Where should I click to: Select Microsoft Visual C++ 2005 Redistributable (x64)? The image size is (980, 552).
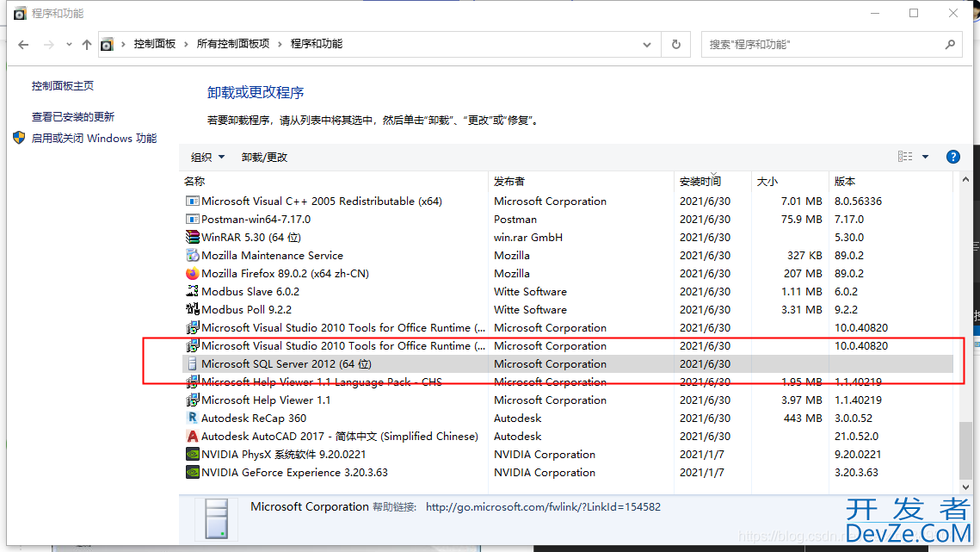coord(322,201)
